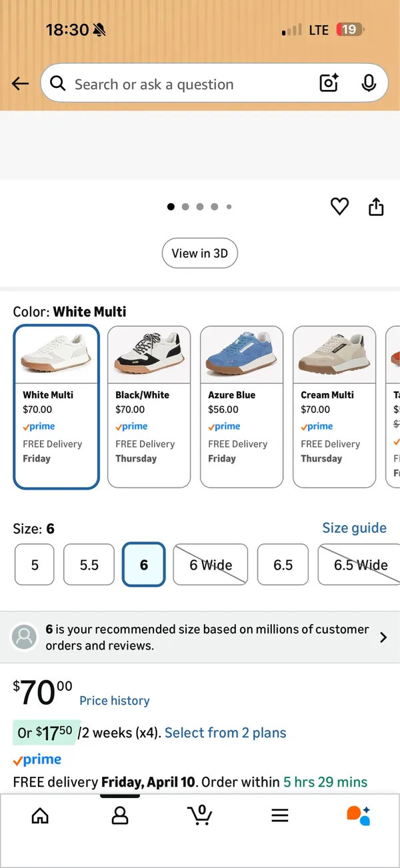Screen dimensions: 400x868
Task: Tap the recommended size avatar icon
Action: click(25, 638)
